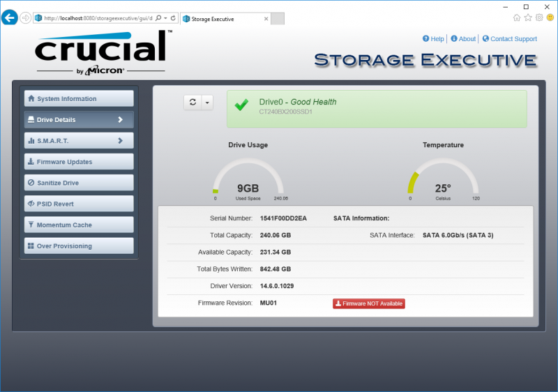Click the Help link

(437, 39)
